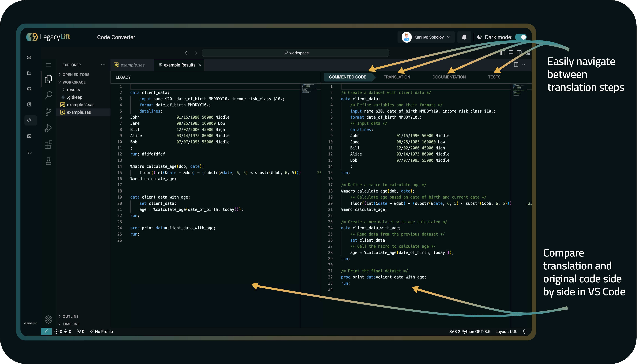
Task: Close the example Results tab
Action: coord(200,65)
